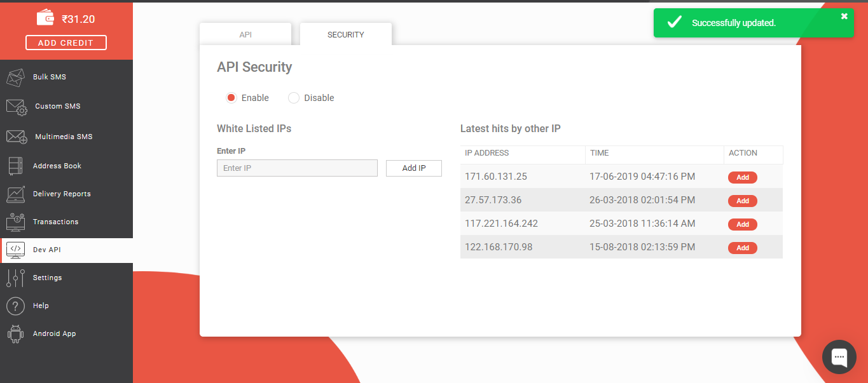Viewport: 868px width, 383px height.
Task: Click the Add IP button
Action: (414, 168)
